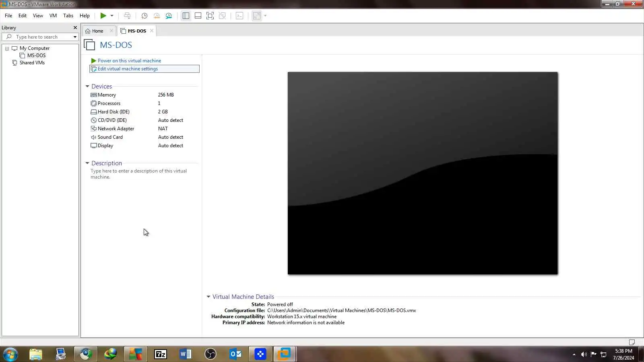Toggle the thumbnail bar view icon
This screenshot has width=644, height=362.
[x=198, y=16]
